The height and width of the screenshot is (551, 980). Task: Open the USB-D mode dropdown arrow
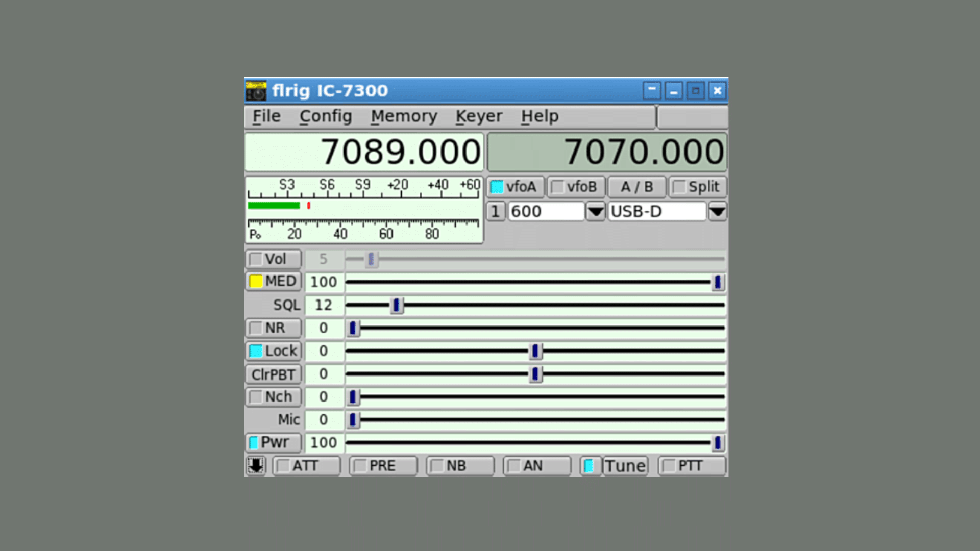(717, 211)
